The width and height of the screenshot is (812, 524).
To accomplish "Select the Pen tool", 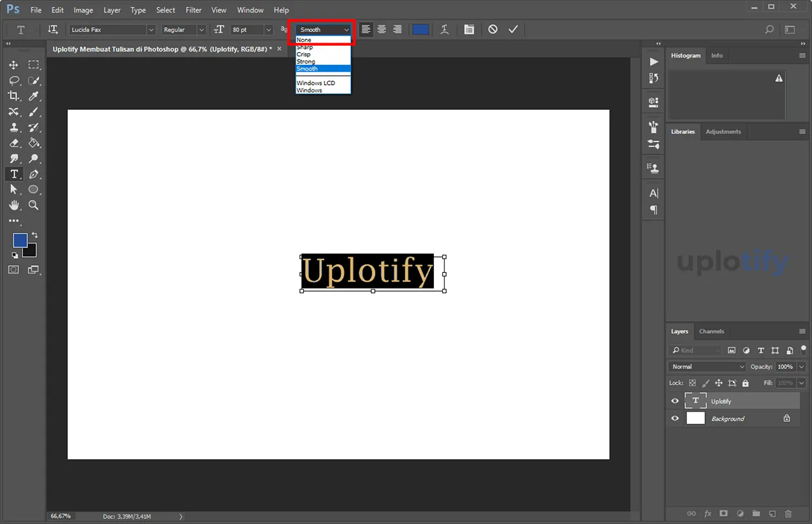I will coord(34,174).
